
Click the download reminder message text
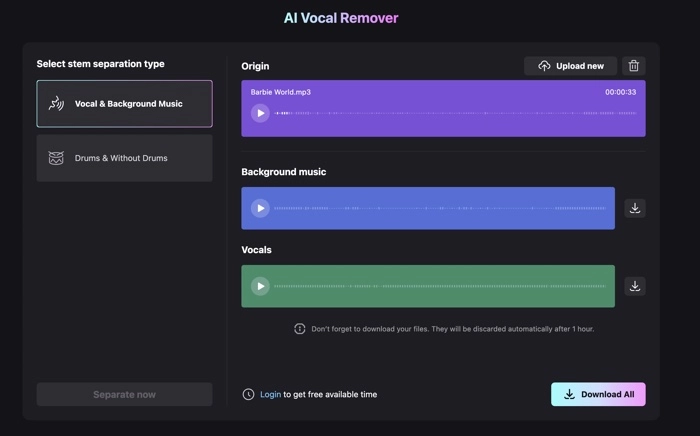pos(453,329)
